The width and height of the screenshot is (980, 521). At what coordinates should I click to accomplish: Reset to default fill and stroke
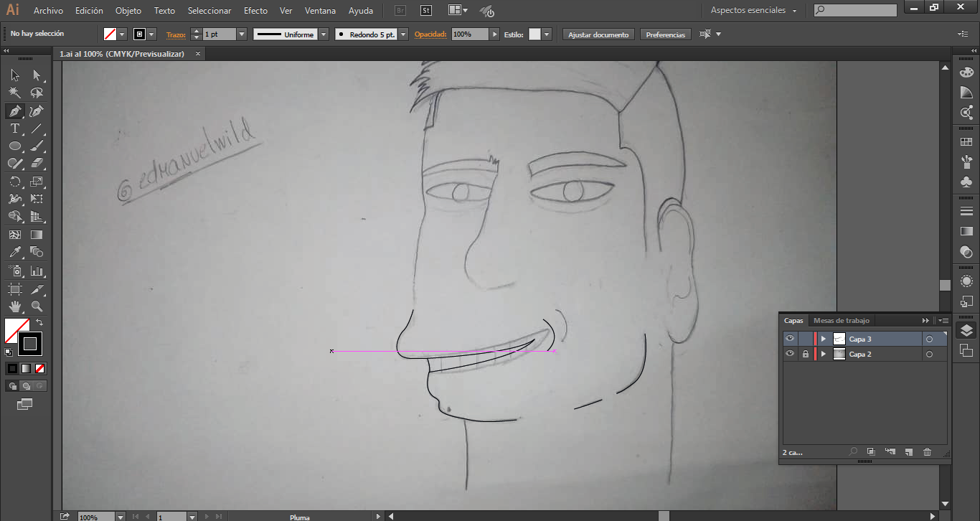9,352
